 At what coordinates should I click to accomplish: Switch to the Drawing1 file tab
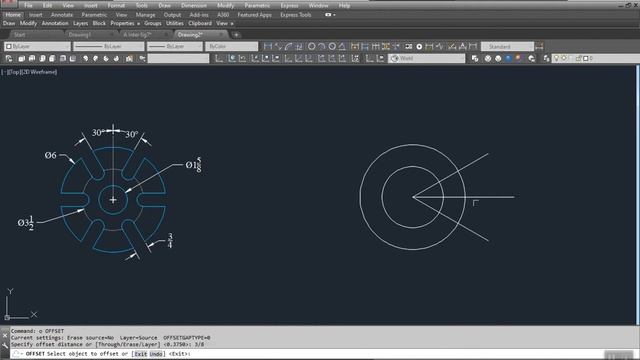[x=80, y=35]
